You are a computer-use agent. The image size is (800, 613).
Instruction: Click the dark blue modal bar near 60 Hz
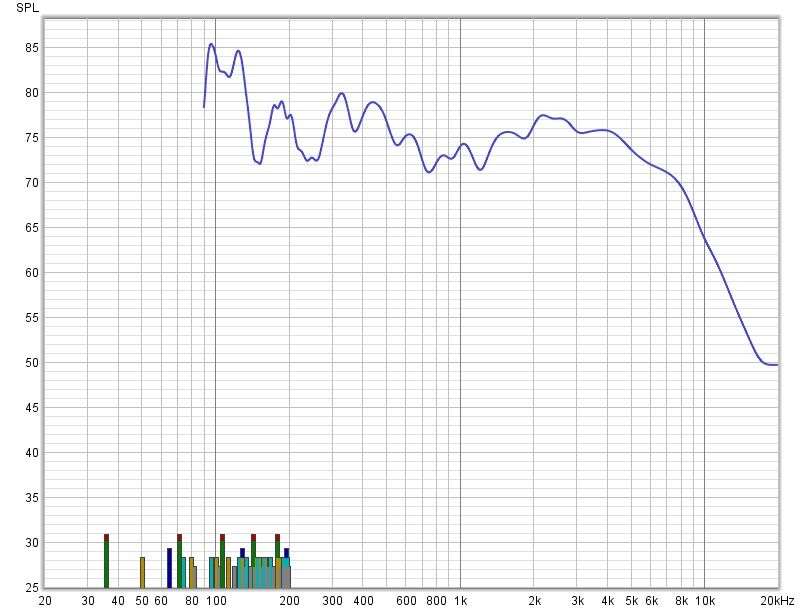169,568
